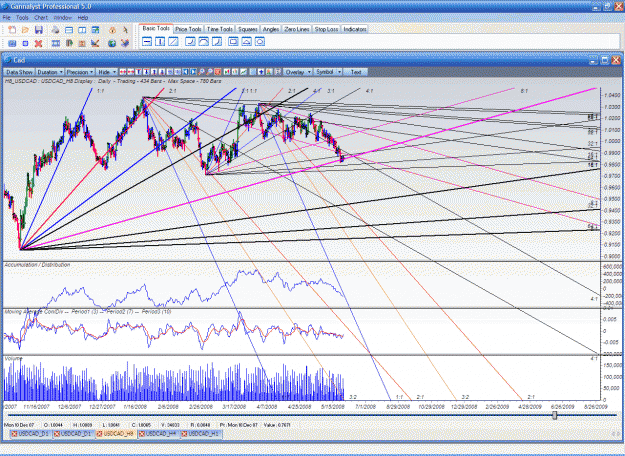
Task: Click the red square icon after the magnifiers
Action: coord(218,72)
